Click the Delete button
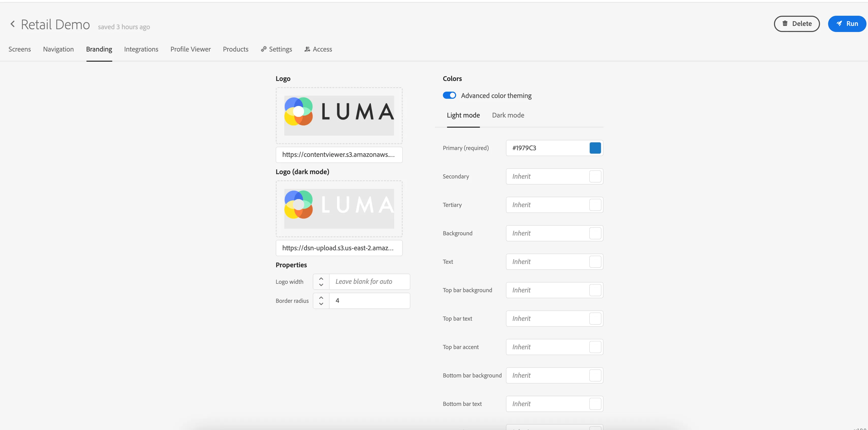 [797, 24]
